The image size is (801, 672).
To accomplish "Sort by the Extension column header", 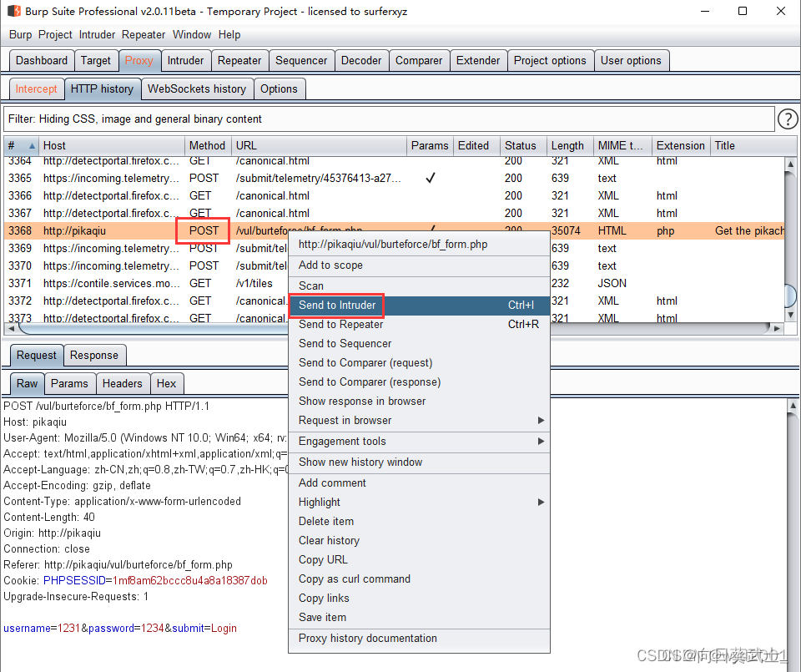I will 681,145.
